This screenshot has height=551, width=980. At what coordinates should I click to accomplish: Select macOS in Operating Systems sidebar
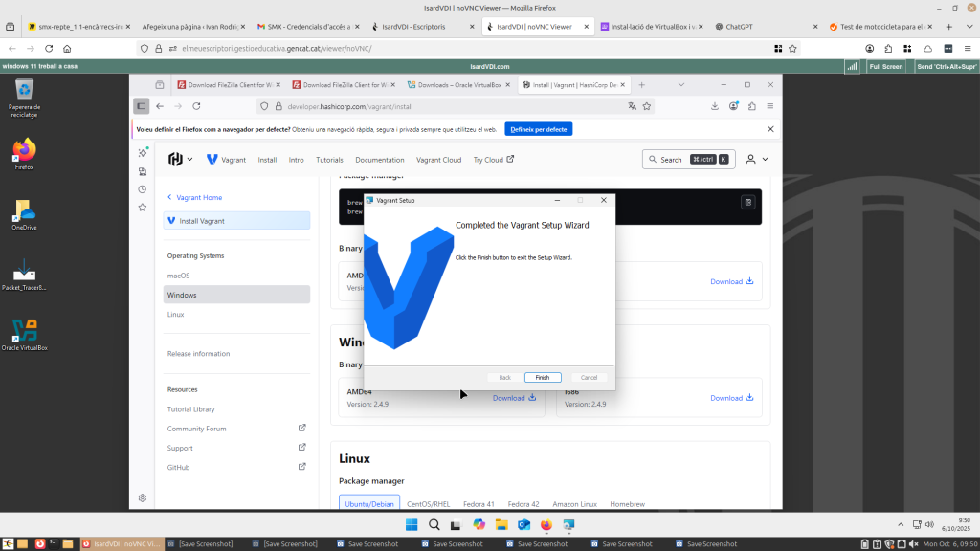(x=178, y=275)
